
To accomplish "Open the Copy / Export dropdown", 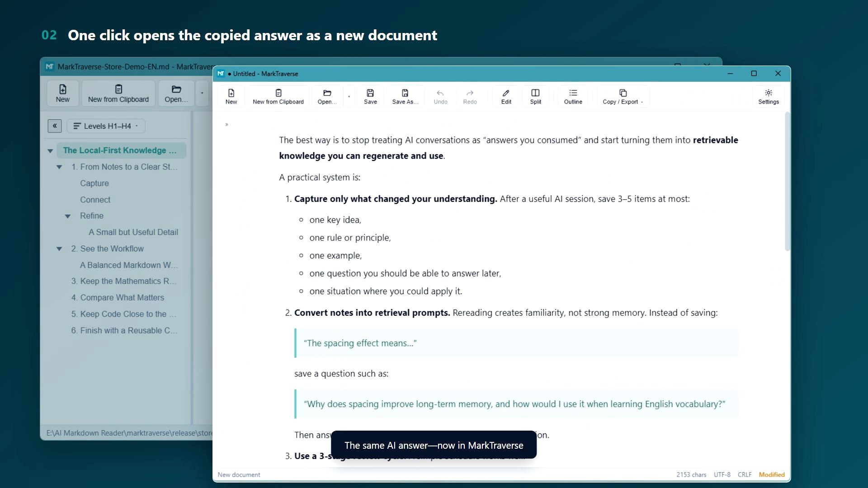I will 623,96.
